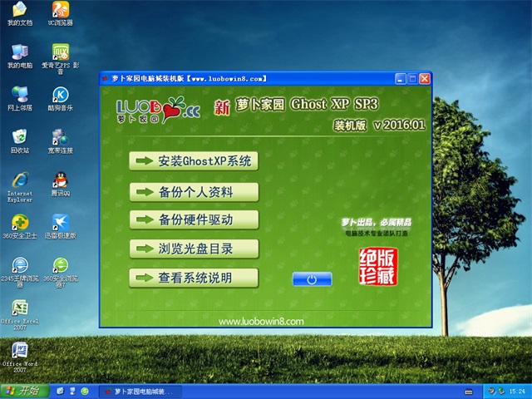Launch 360安全卫士 from desktop

point(19,223)
